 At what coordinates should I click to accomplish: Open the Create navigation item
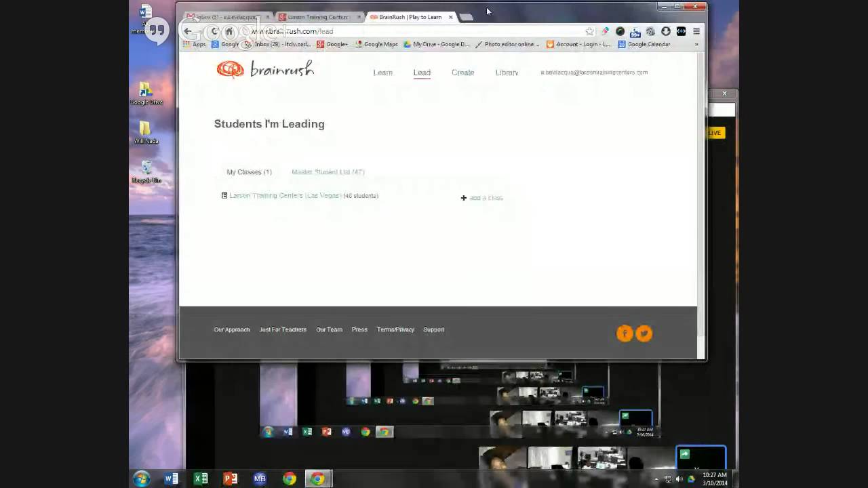point(463,73)
